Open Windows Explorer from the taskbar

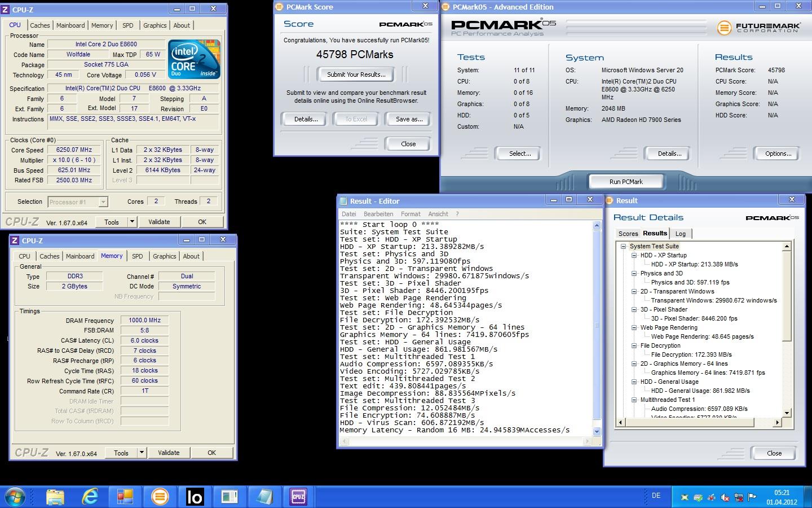(55, 497)
